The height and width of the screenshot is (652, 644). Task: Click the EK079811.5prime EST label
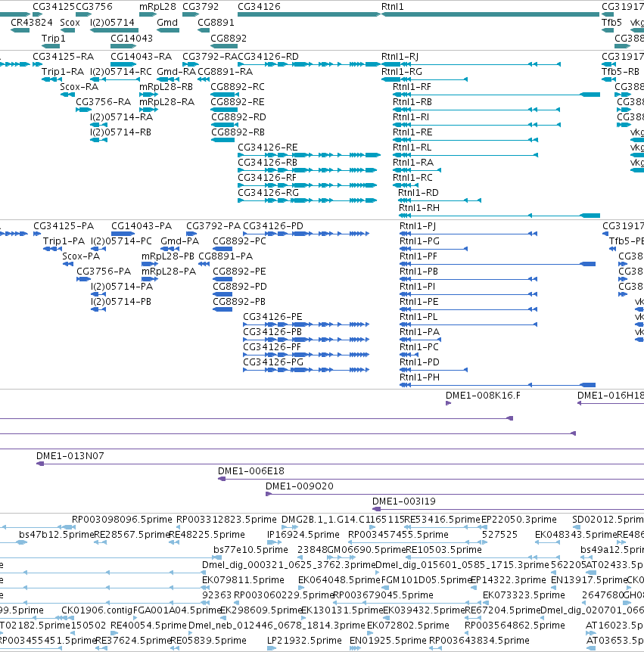[243, 579]
